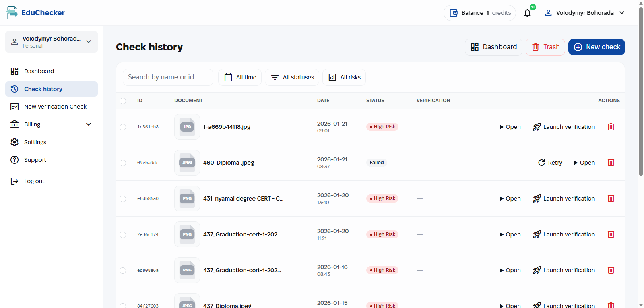Open Settings in the sidebar
The width and height of the screenshot is (644, 308).
tap(52, 142)
